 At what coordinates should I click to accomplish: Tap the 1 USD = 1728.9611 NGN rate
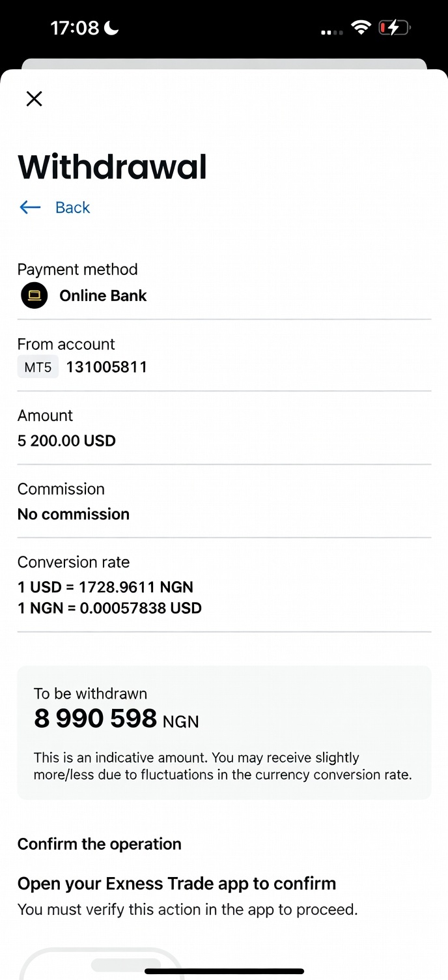click(105, 587)
